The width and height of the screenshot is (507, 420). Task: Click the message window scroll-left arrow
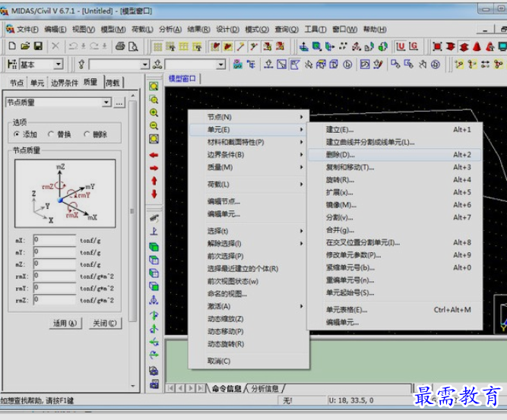[x=179, y=388]
